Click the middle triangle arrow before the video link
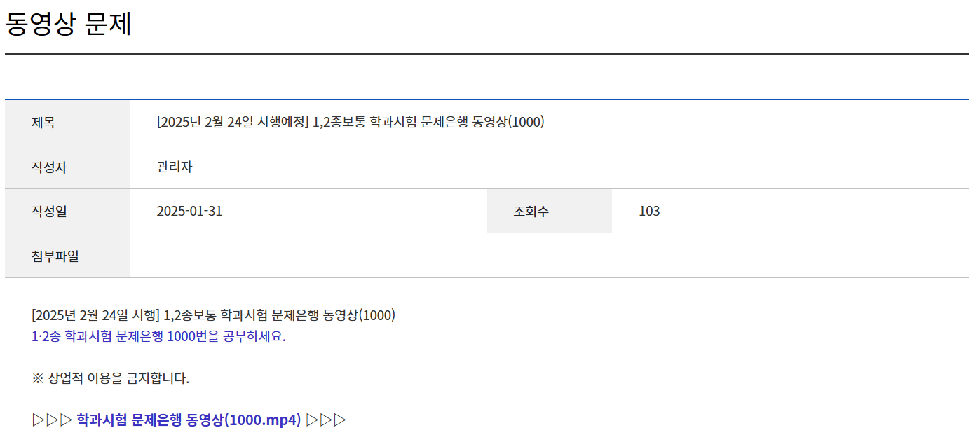Viewport: 980px width, 435px height. pos(53,420)
